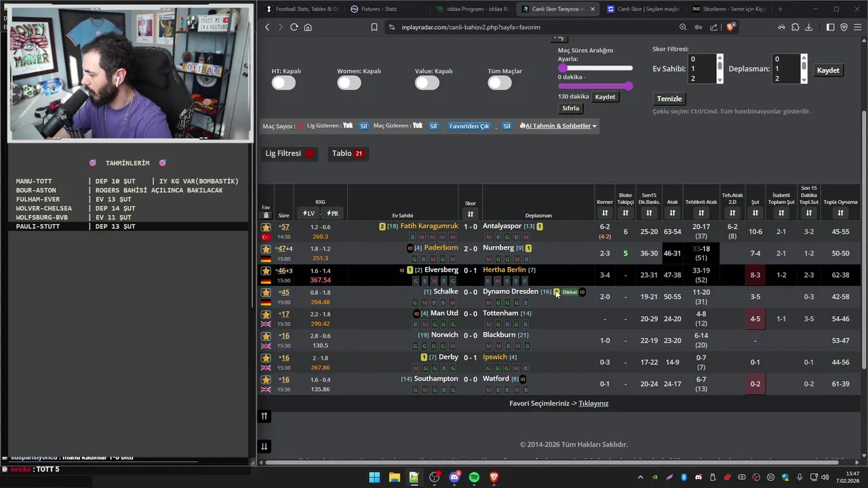
Task: Jump to page top with up-arrows button
Action: click(x=264, y=416)
